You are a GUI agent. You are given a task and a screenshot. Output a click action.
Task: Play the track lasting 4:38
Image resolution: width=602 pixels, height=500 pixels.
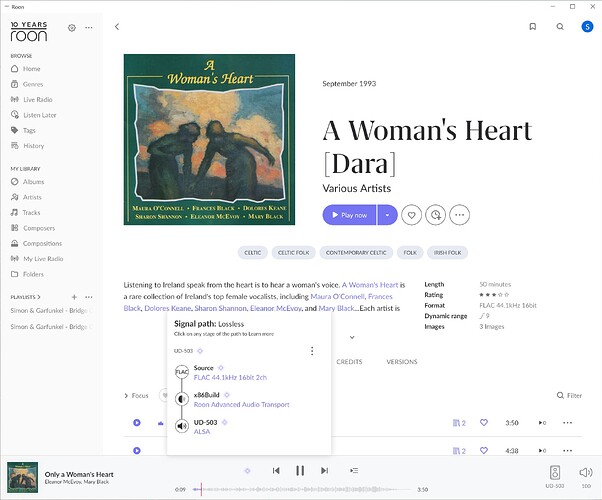click(x=137, y=450)
